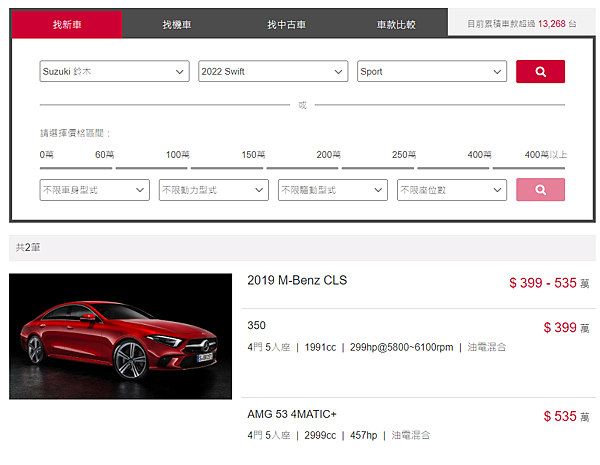
Task: Select the 100萬–150萬 price range segment
Action: 227,168
